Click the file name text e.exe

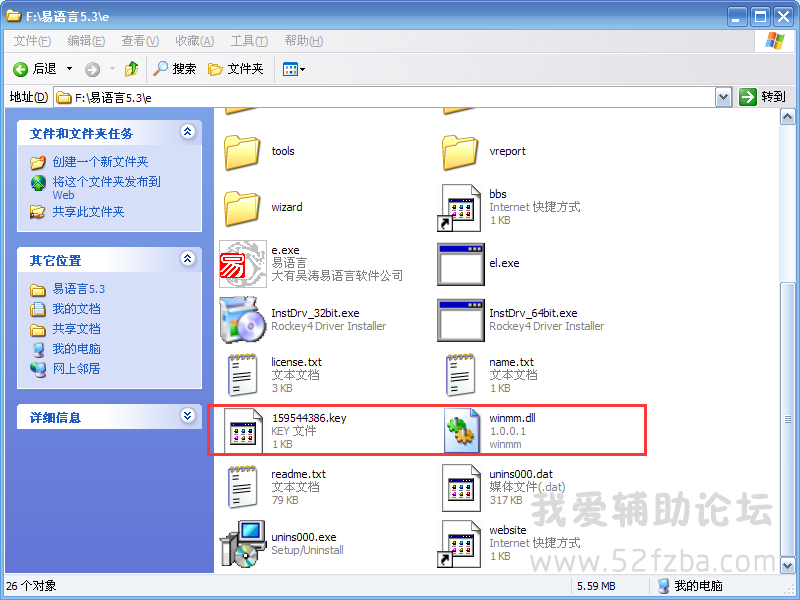(285, 250)
